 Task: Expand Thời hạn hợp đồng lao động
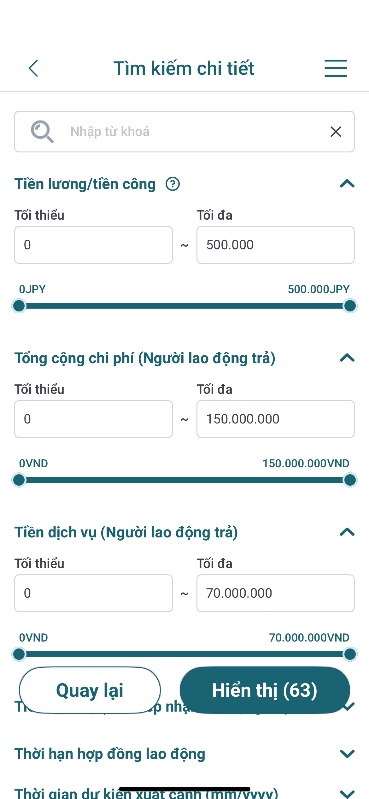pyautogui.click(x=347, y=754)
